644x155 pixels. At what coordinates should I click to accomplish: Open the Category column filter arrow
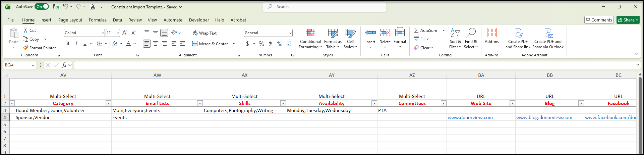click(x=108, y=103)
